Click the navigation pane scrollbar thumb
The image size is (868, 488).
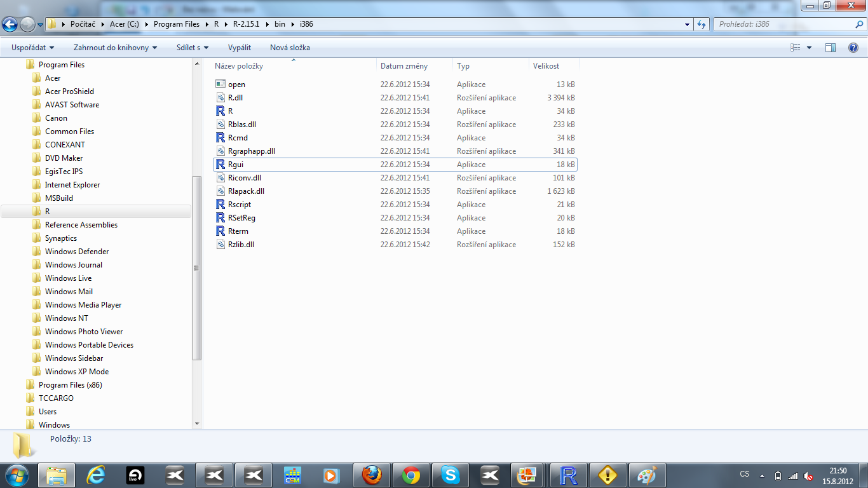tap(196, 267)
